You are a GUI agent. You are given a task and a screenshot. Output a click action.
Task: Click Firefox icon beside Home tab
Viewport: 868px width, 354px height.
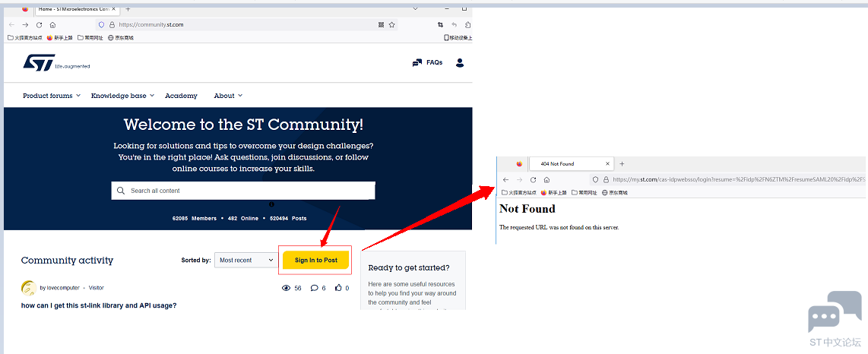(24, 9)
